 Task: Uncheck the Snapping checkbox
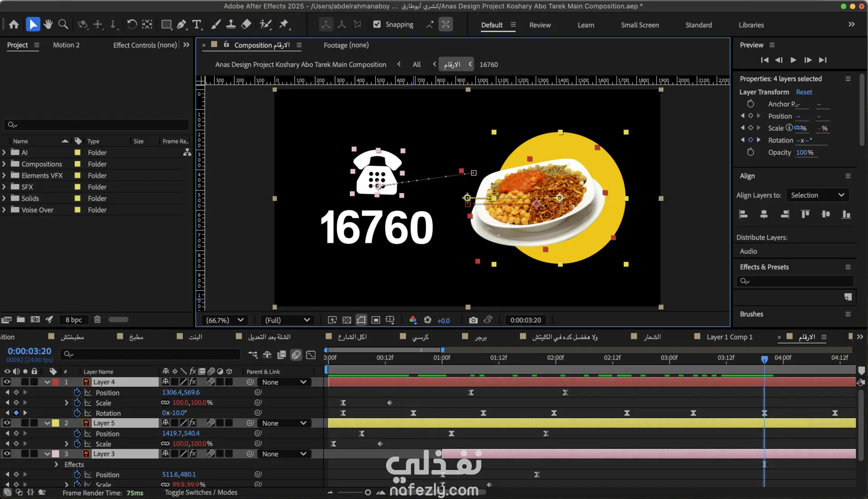click(x=377, y=24)
